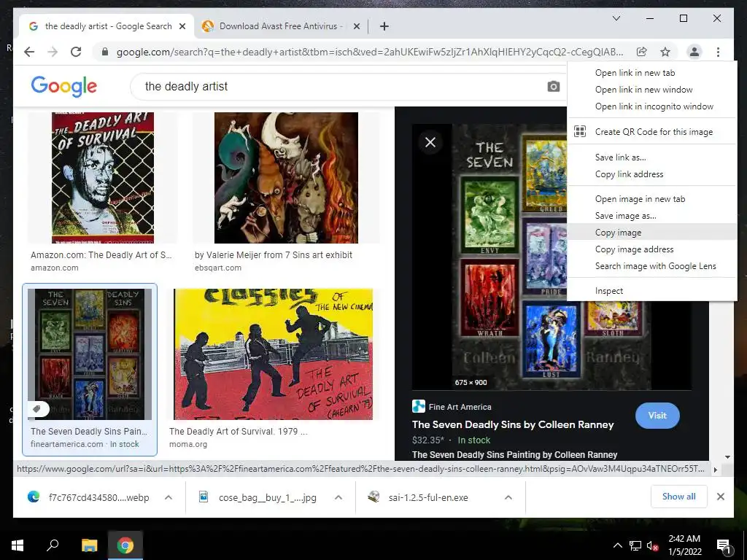
Task: Open the Valerie Meijer 7 Sins caption
Action: click(x=274, y=261)
